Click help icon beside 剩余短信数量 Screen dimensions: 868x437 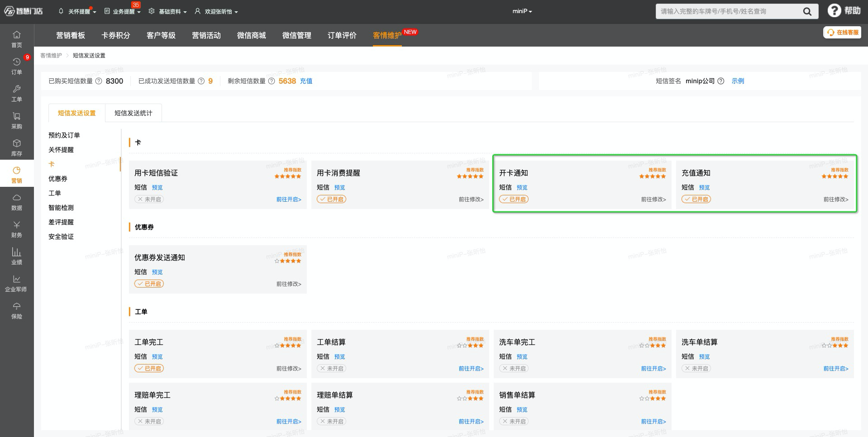click(x=272, y=81)
